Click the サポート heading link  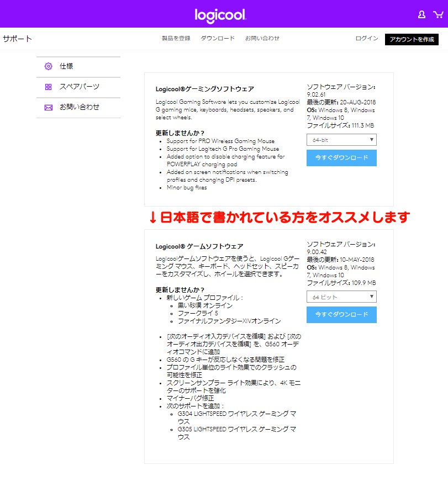pos(18,39)
